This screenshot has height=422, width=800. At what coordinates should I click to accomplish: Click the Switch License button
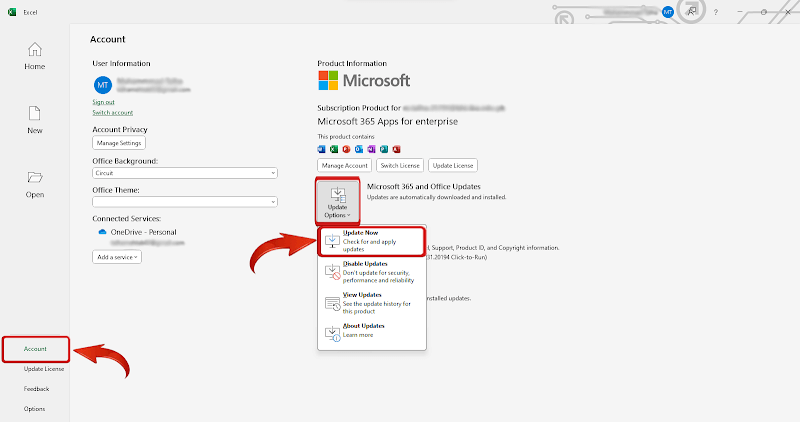point(400,165)
